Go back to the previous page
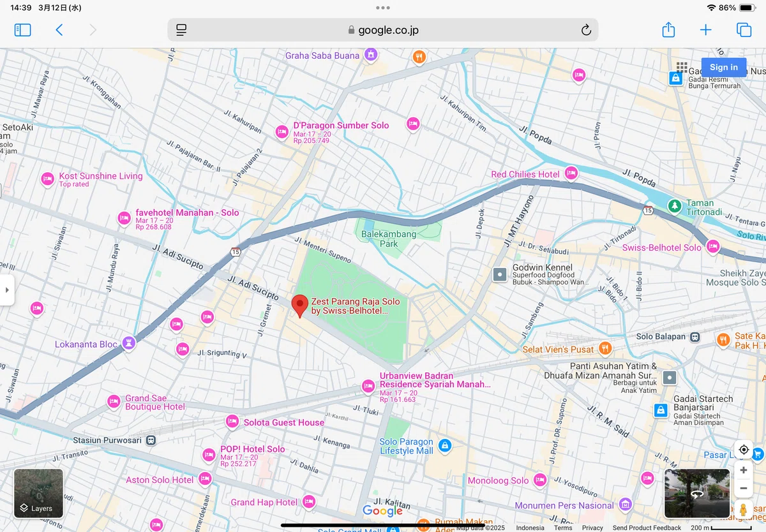 click(59, 30)
